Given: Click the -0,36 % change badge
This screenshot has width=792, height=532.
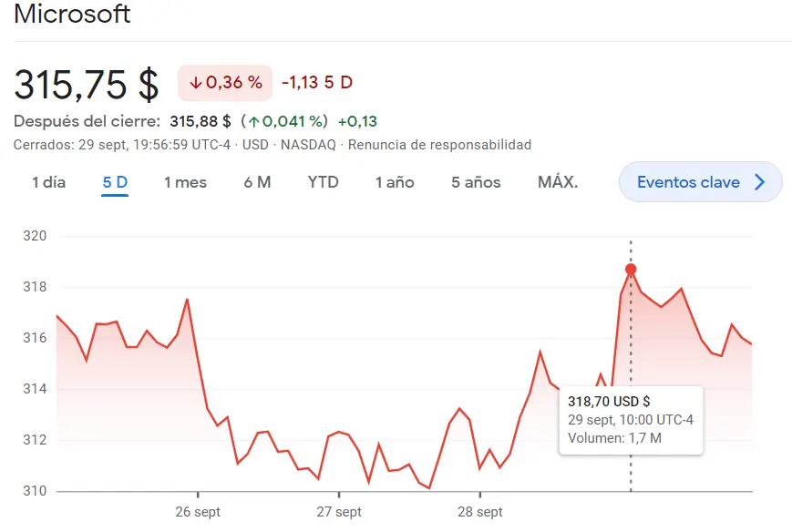Looking at the screenshot, I should tap(224, 82).
